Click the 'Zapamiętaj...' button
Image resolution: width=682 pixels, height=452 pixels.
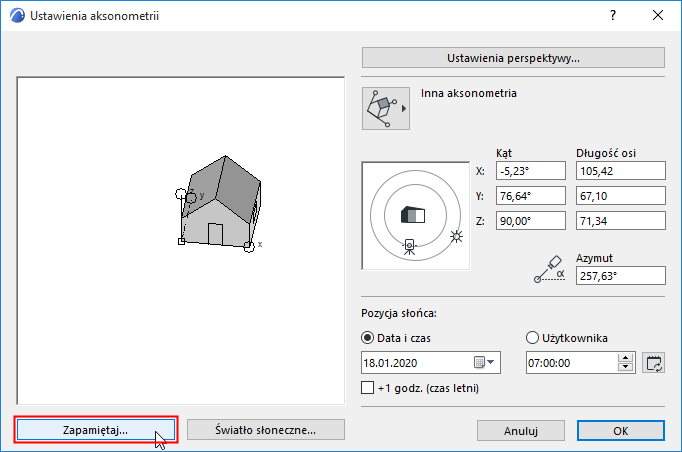coord(95,430)
